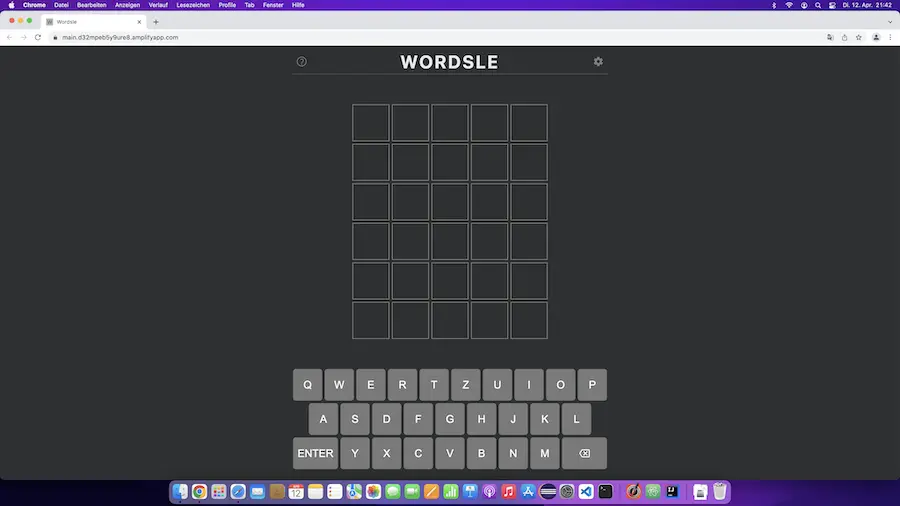Screen dimensions: 900x506
Task: Open the Bearbeiten menu
Action: coord(91,5)
